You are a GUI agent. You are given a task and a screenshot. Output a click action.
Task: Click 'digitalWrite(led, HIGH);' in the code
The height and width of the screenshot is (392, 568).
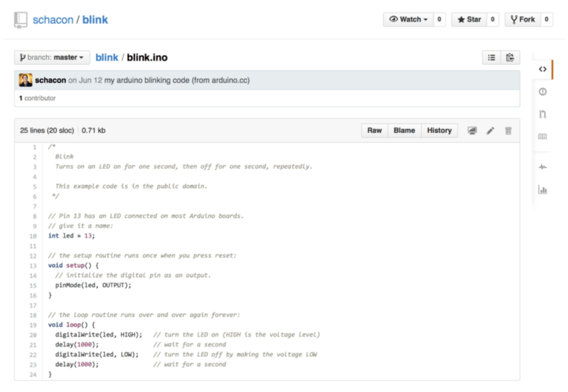[x=99, y=335]
